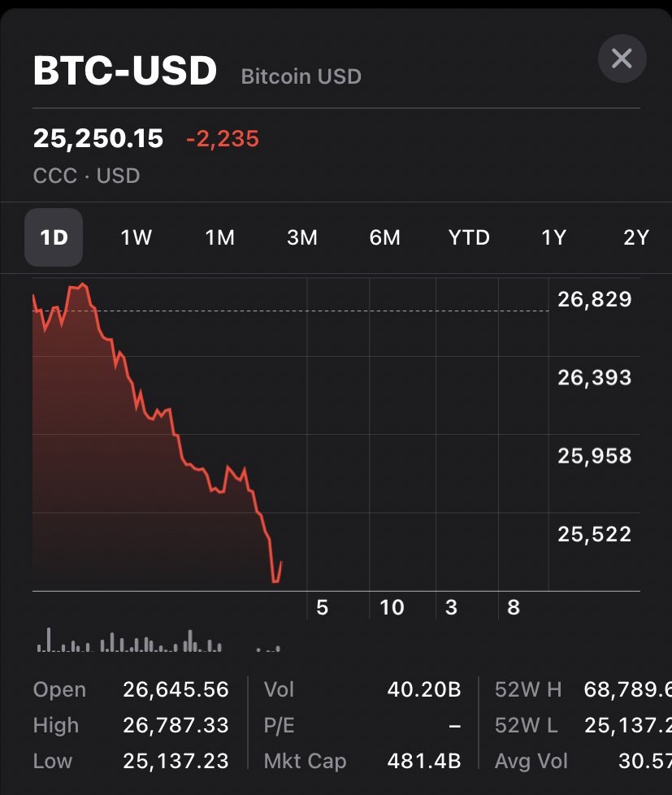Screen dimensions: 672x795
Task: Show the 3M chart range
Action: (302, 237)
